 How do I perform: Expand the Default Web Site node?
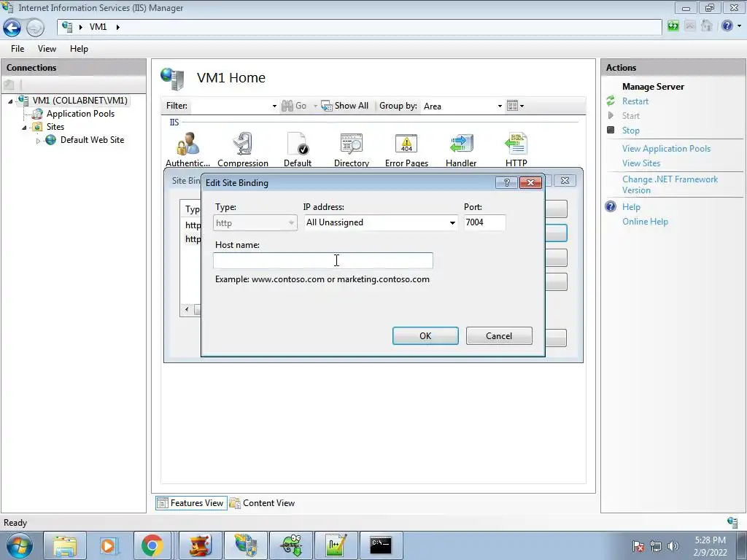coord(38,141)
